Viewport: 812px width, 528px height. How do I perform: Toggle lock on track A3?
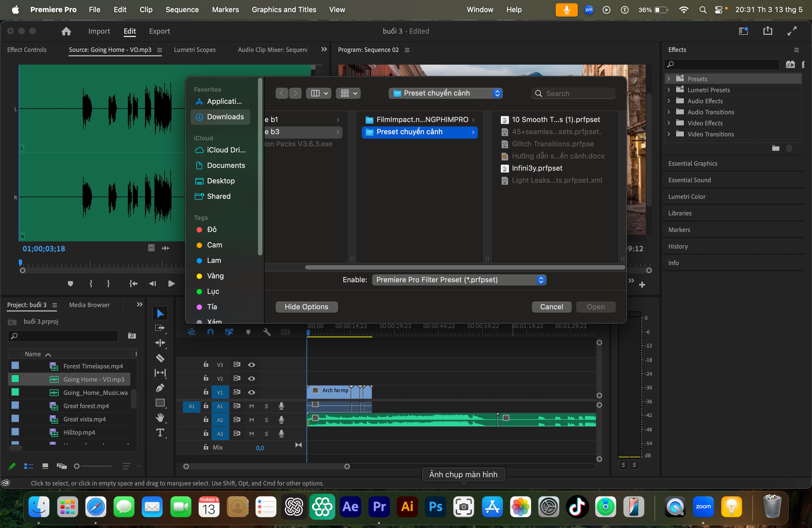click(x=206, y=433)
